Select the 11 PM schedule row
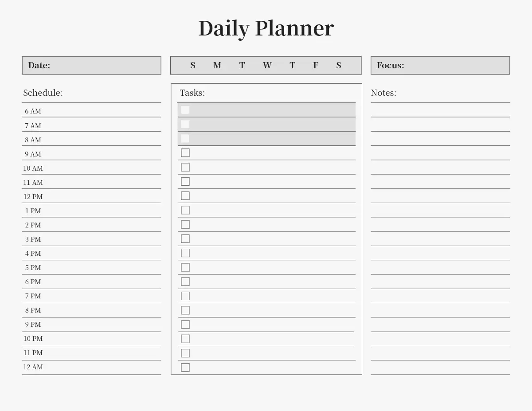 pos(91,353)
